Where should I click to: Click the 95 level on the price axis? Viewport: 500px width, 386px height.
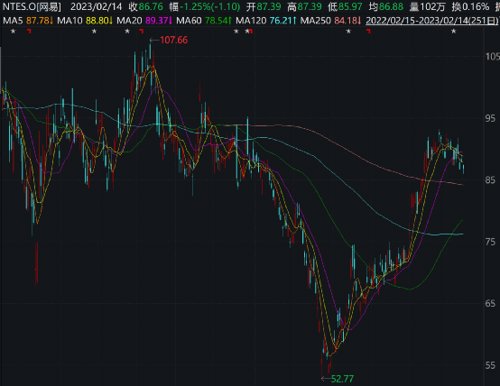pyautogui.click(x=490, y=118)
